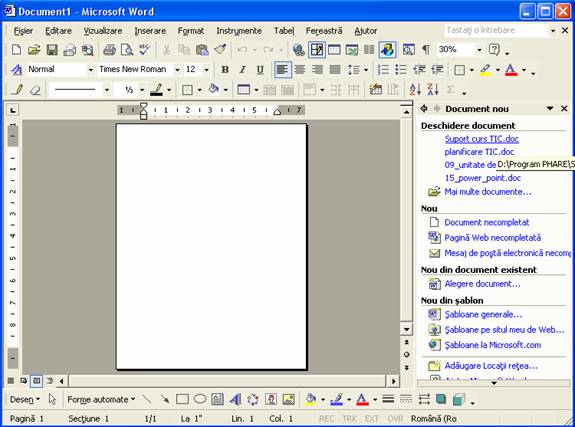
Task: Insert a Text Box from Drawing toolbar
Action: pos(217,399)
